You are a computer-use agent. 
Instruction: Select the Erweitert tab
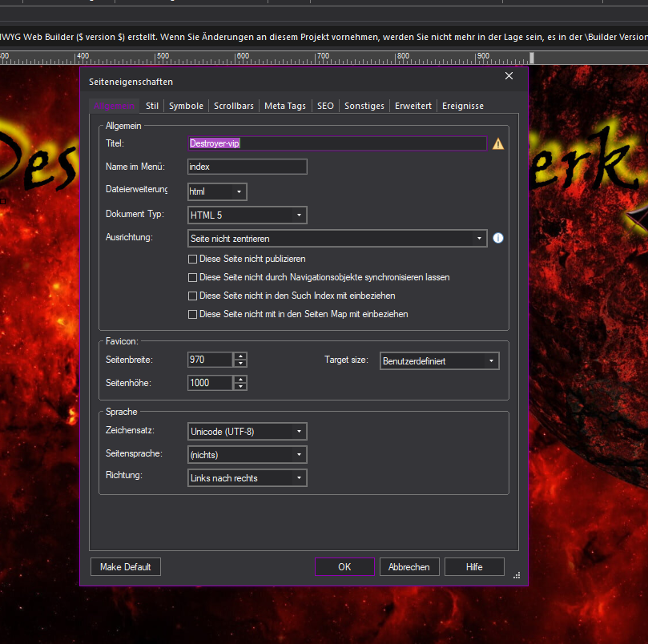413,106
